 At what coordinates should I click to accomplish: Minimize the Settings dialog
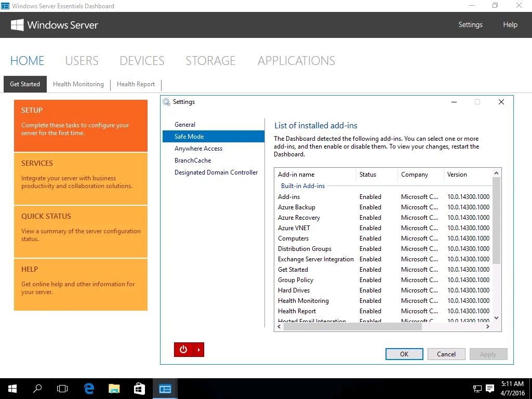[454, 102]
